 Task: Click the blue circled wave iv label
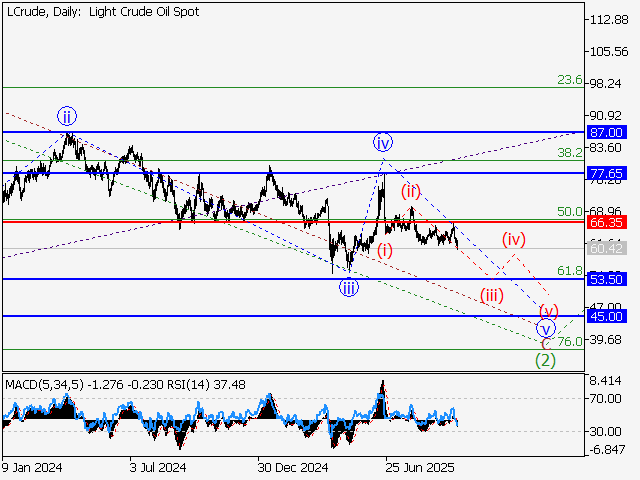382,141
